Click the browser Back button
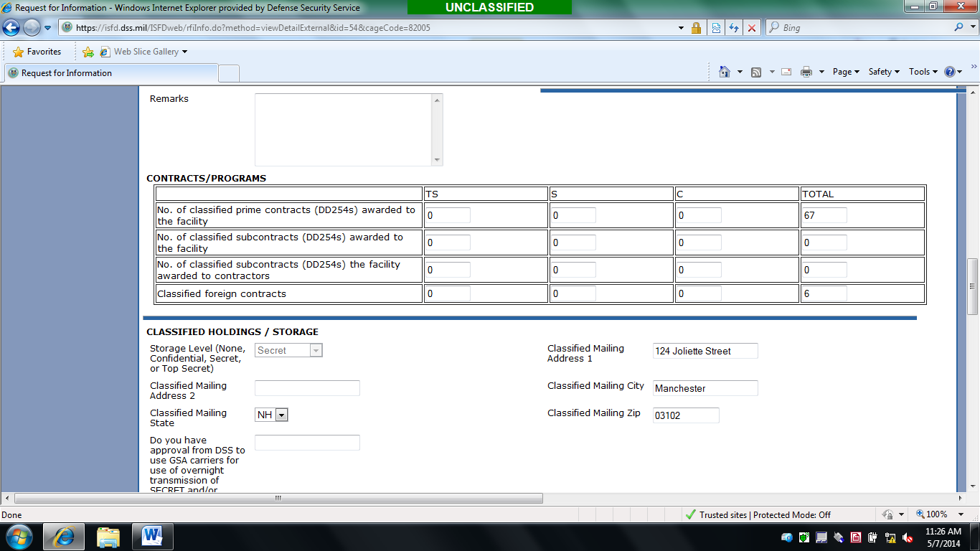 click(11, 27)
